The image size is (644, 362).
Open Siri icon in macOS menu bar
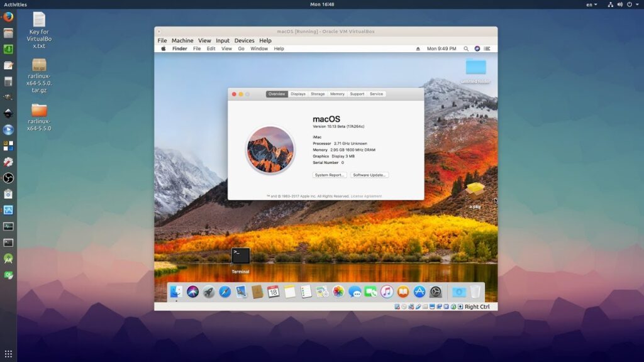point(477,48)
